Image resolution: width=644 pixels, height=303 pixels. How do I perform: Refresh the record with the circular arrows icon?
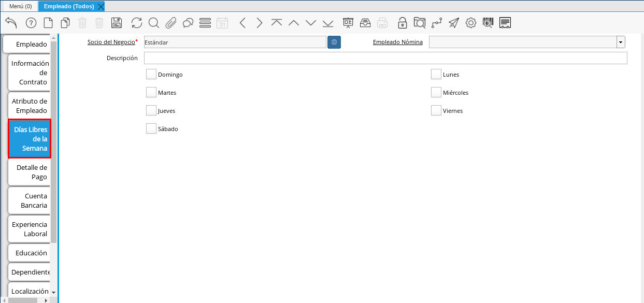[136, 23]
